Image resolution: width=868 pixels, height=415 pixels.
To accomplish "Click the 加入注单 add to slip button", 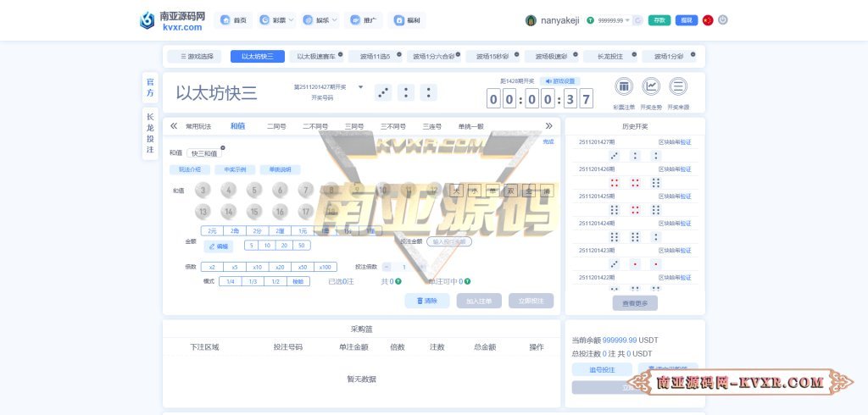I will (x=479, y=301).
